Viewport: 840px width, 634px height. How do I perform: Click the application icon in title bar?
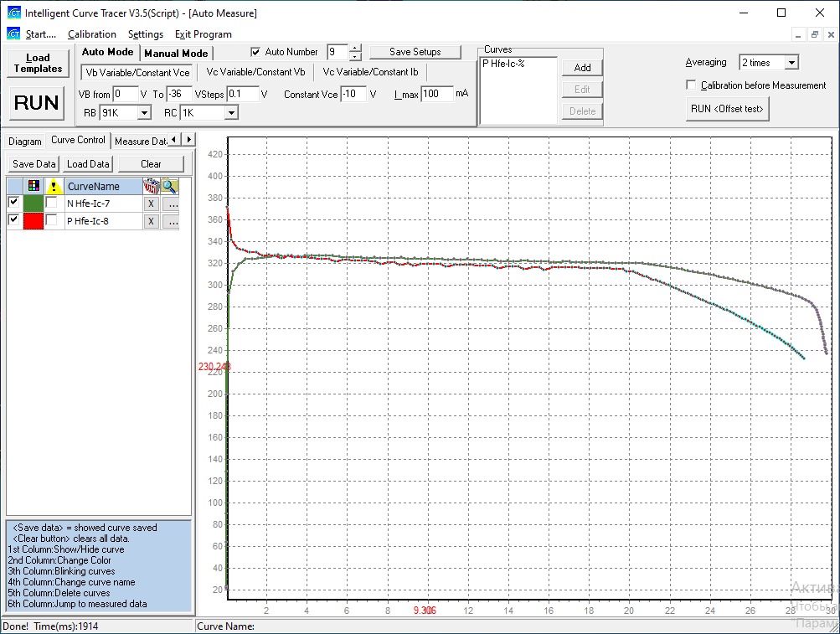click(x=13, y=13)
